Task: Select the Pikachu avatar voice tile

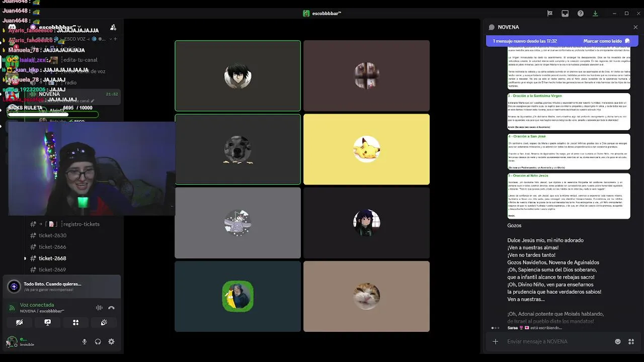Action: (366, 149)
